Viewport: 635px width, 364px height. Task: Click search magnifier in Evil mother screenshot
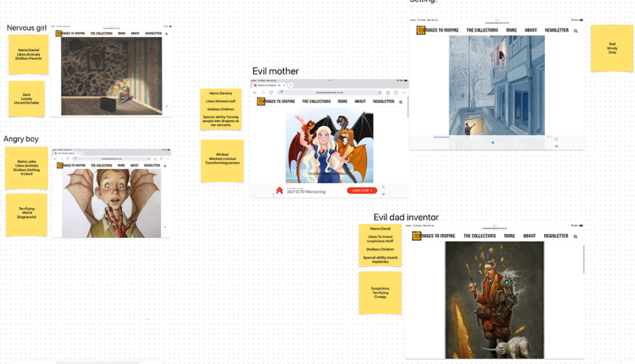(401, 102)
